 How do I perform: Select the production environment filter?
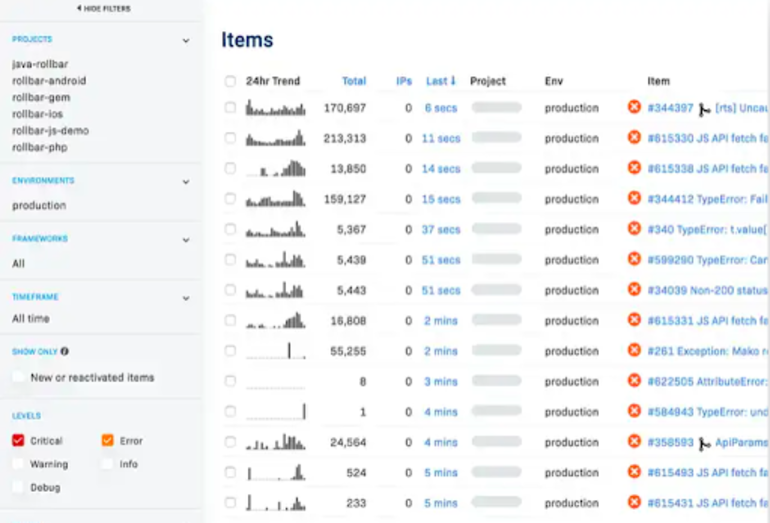click(39, 205)
